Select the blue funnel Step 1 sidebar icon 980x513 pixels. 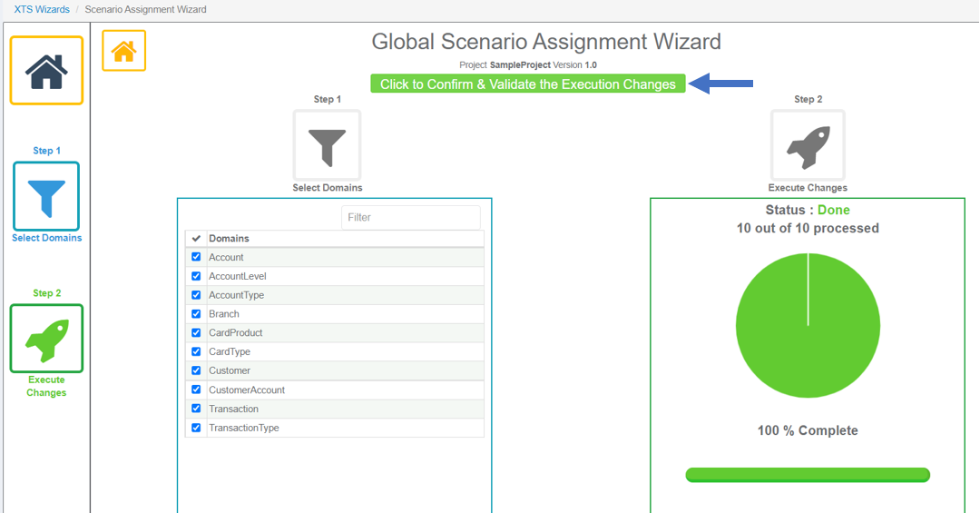point(46,196)
